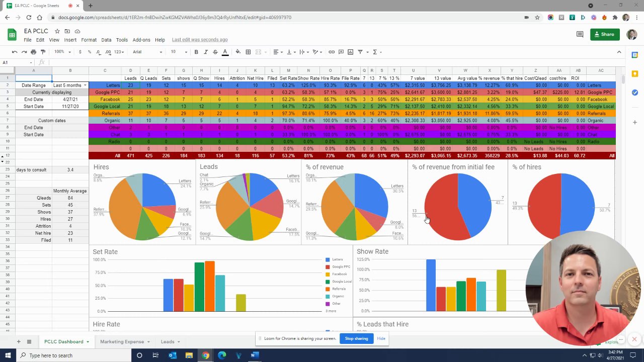Viewport: 644px width, 362px height.
Task: Open the Data menu
Action: pos(106,40)
